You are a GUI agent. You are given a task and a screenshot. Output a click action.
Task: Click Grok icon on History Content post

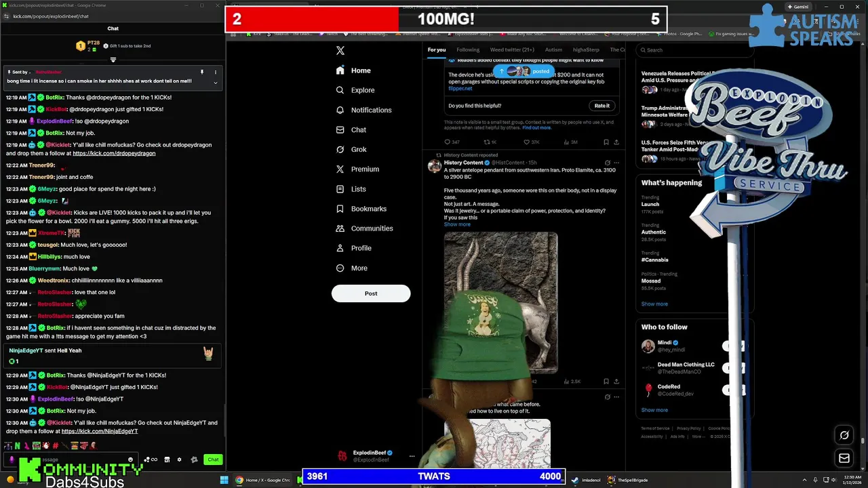point(607,163)
